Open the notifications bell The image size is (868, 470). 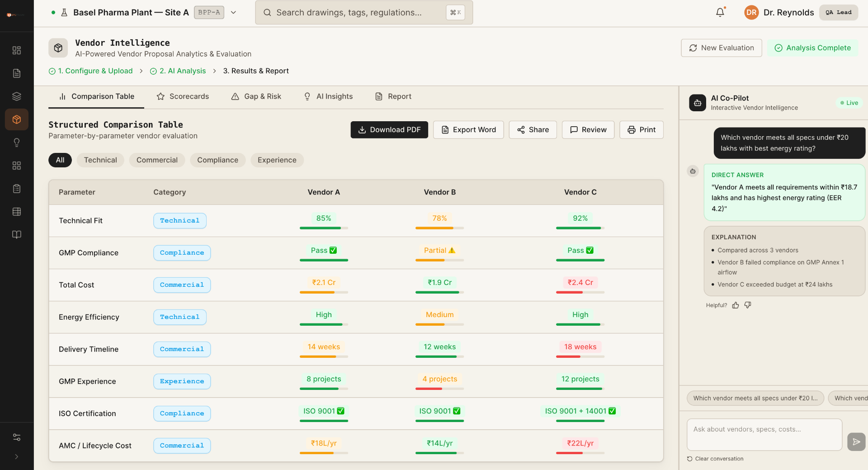(x=720, y=12)
